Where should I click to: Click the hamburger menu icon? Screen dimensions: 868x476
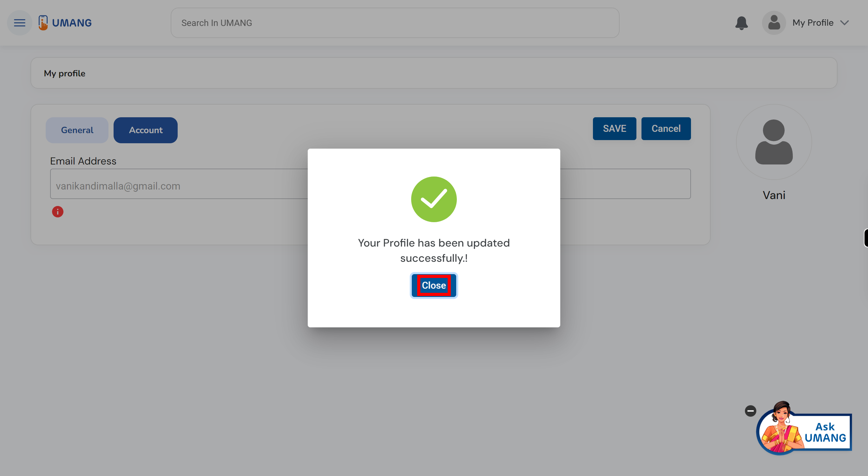click(x=19, y=22)
